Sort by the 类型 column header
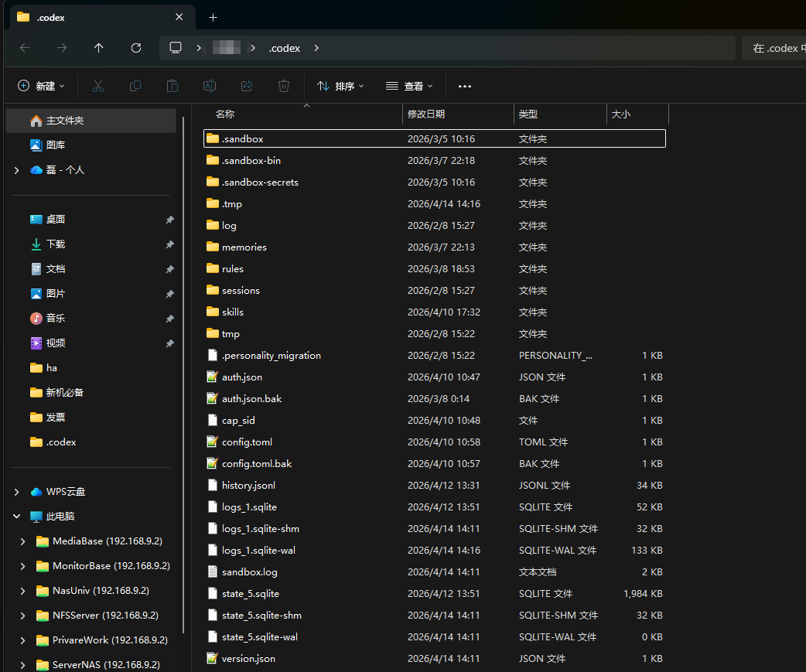This screenshot has width=806, height=672. 560,114
